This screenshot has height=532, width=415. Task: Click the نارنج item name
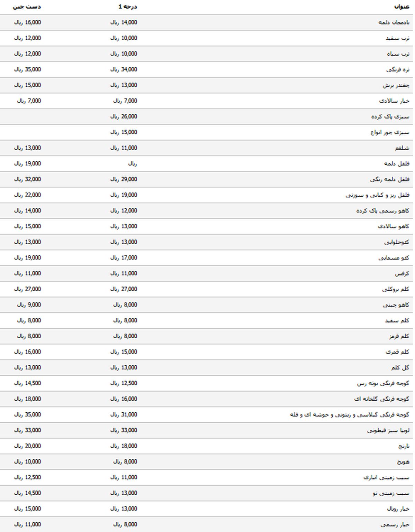click(403, 446)
